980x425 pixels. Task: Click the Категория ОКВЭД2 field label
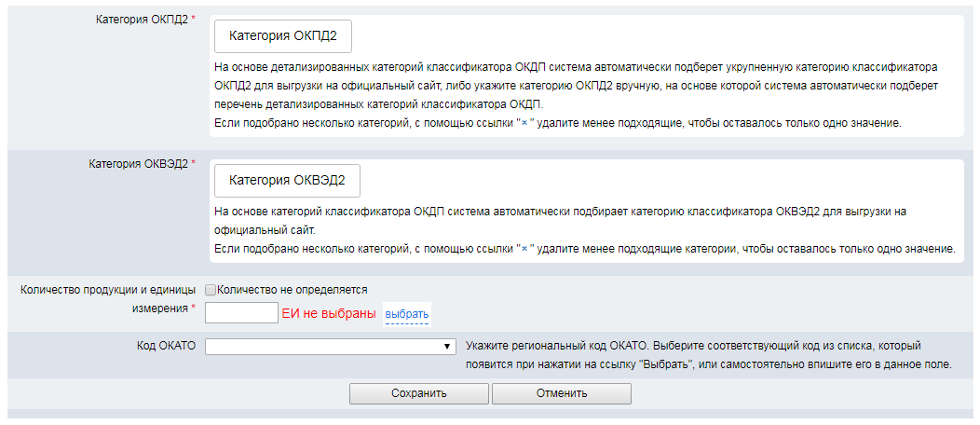point(141,163)
